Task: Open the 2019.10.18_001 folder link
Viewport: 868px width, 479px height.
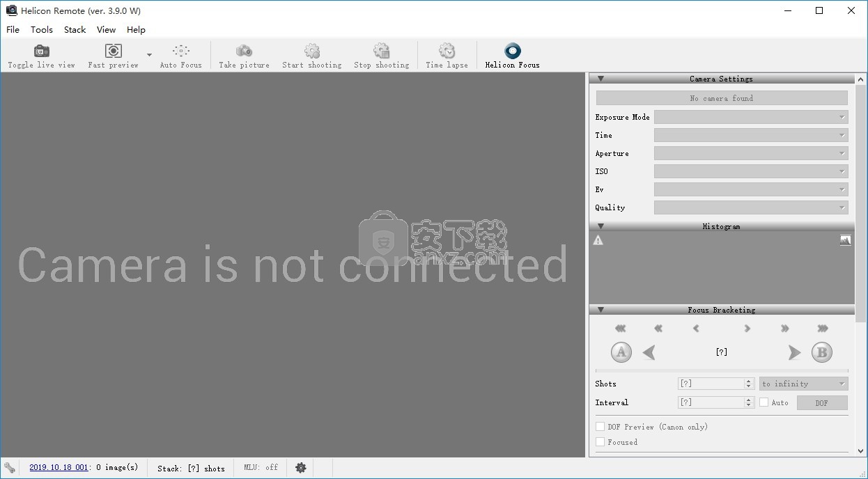Action: [59, 468]
